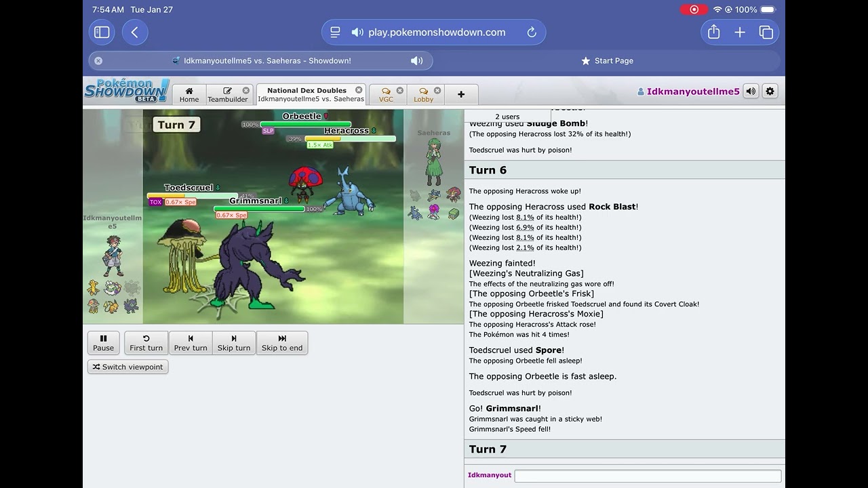Open the page menu icon in address bar

click(x=335, y=32)
